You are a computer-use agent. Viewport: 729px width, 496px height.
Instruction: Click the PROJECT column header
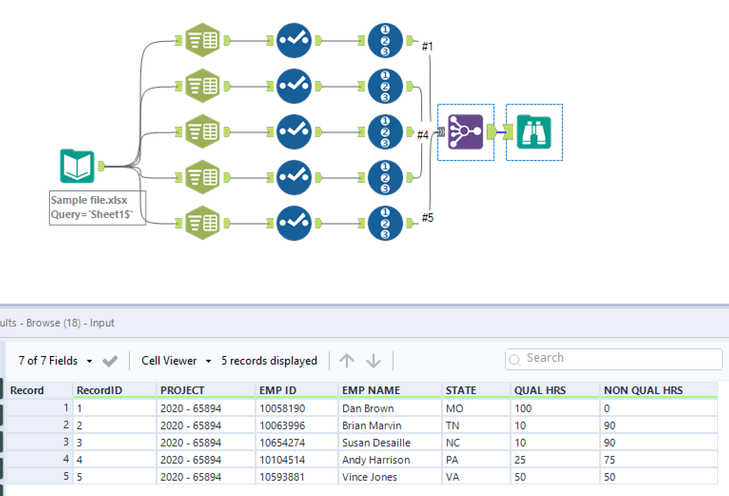click(x=206, y=390)
